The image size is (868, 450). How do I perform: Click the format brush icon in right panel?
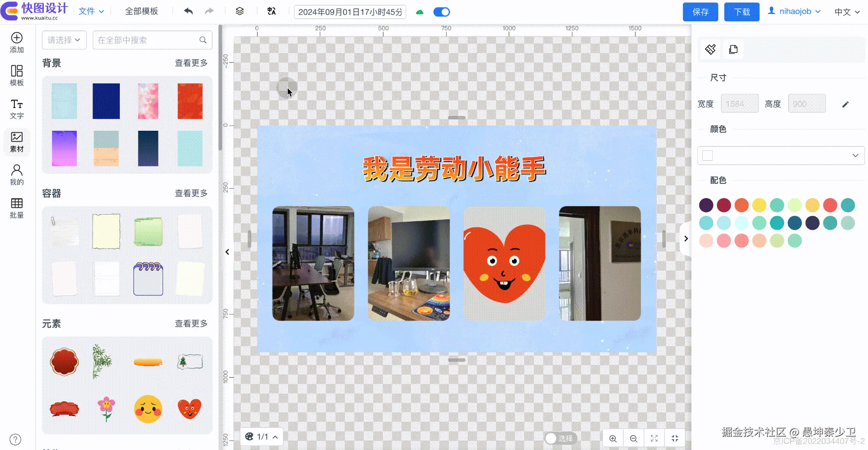(710, 49)
